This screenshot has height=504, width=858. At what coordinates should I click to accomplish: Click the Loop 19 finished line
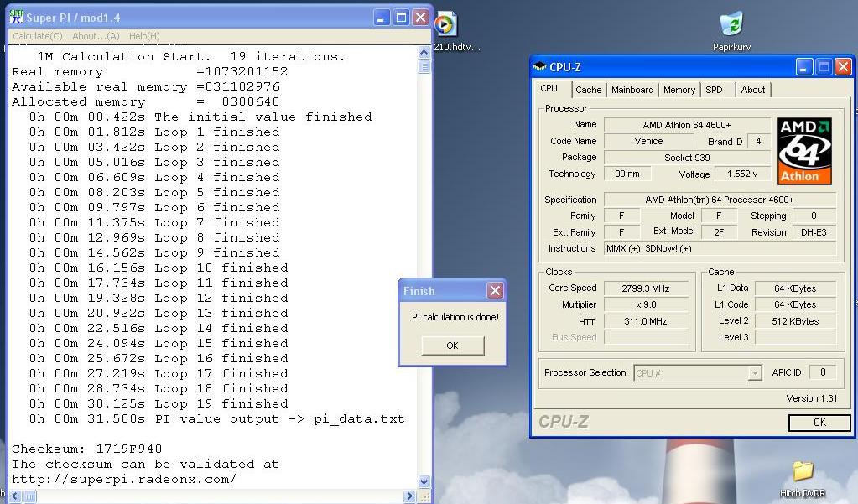159,404
